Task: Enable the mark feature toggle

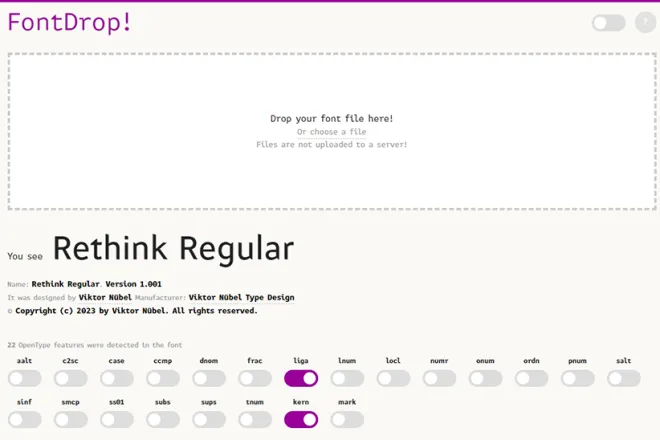Action: coord(347,419)
